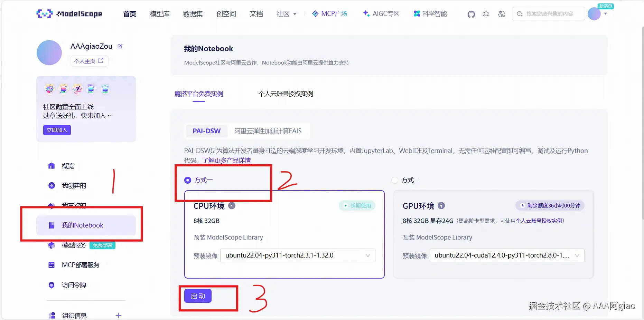The width and height of the screenshot is (644, 320).
Task: Open 创空间 in the top navigation
Action: (226, 14)
